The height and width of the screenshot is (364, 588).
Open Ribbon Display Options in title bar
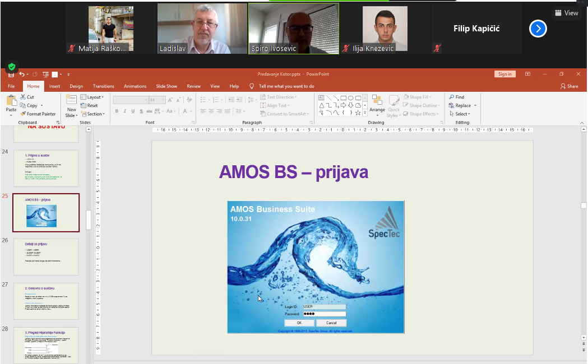point(527,74)
